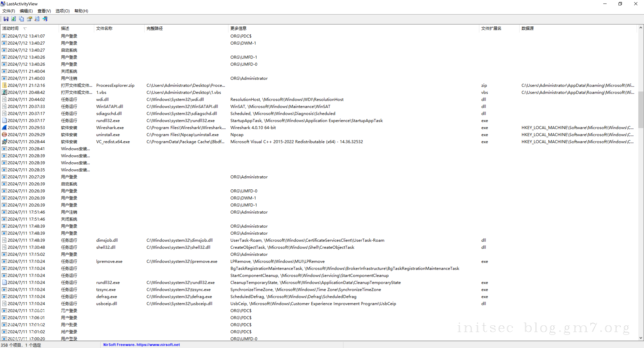
Task: Click the Find magnifier toolbar icon
Action: click(x=37, y=19)
